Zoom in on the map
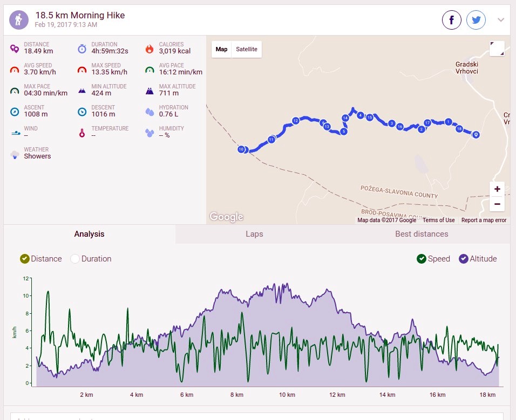The height and width of the screenshot is (420, 516). coord(497,189)
